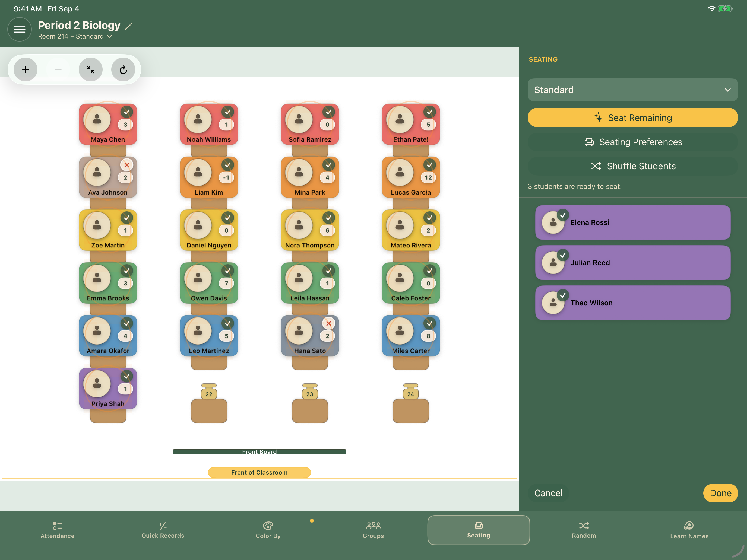Click the Front Board bar
Viewport: 747px width, 560px height.
(259, 452)
